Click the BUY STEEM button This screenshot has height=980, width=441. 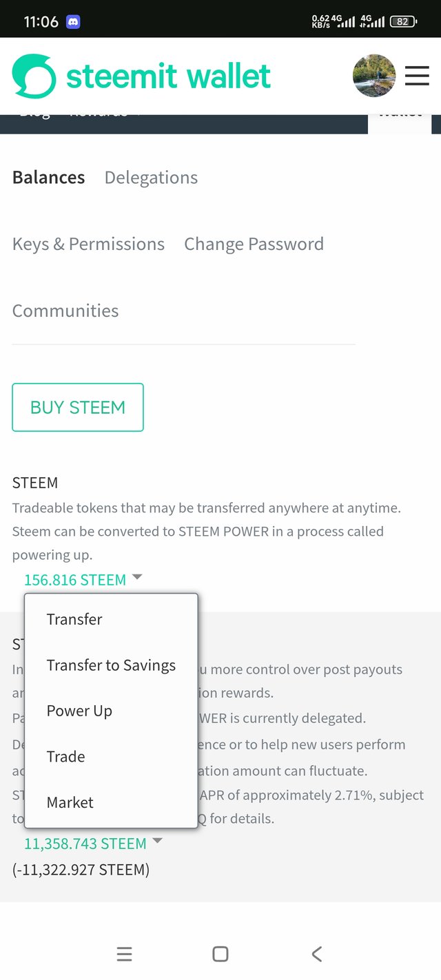pyautogui.click(x=78, y=407)
